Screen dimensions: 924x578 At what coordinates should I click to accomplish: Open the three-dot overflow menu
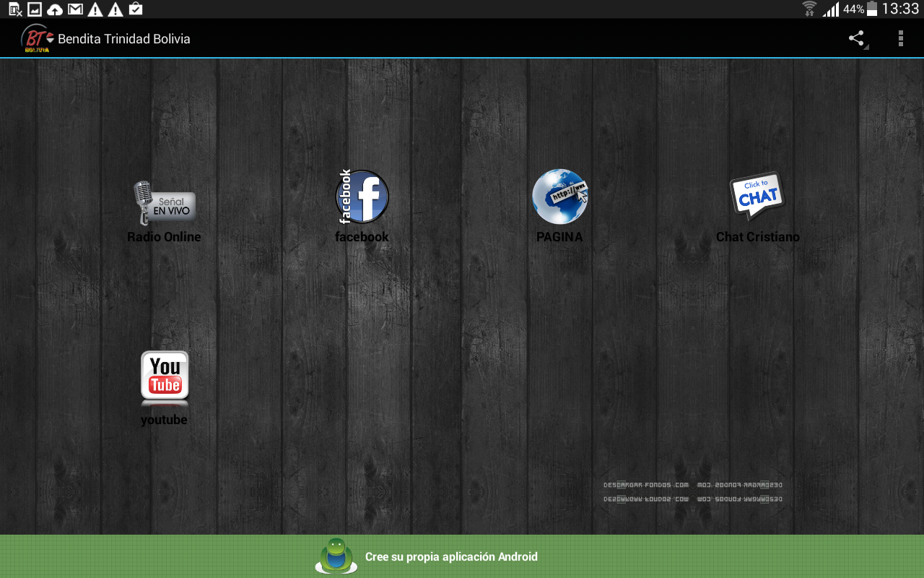pyautogui.click(x=900, y=38)
